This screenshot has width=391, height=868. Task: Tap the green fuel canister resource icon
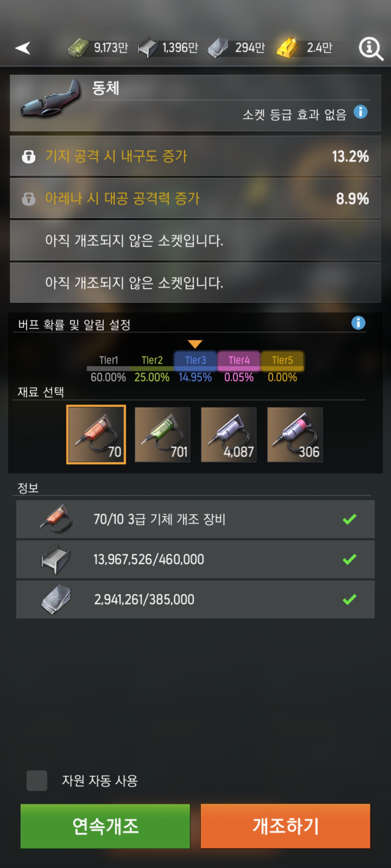(79, 48)
